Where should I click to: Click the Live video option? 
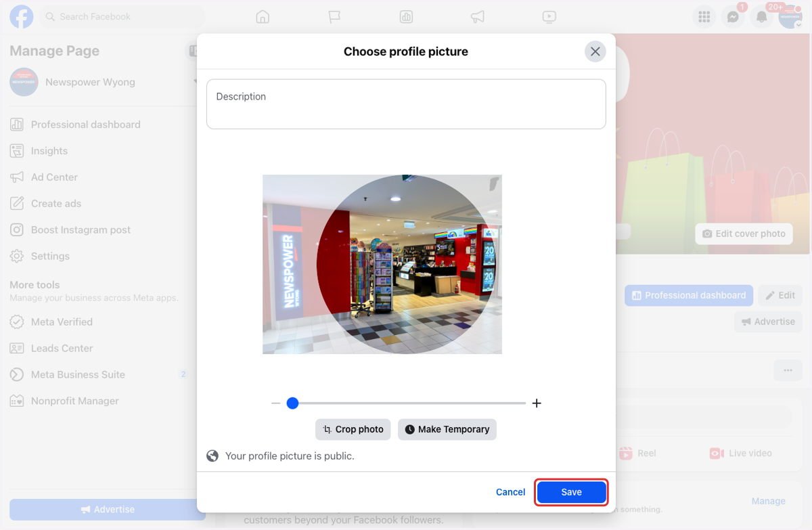click(x=740, y=454)
